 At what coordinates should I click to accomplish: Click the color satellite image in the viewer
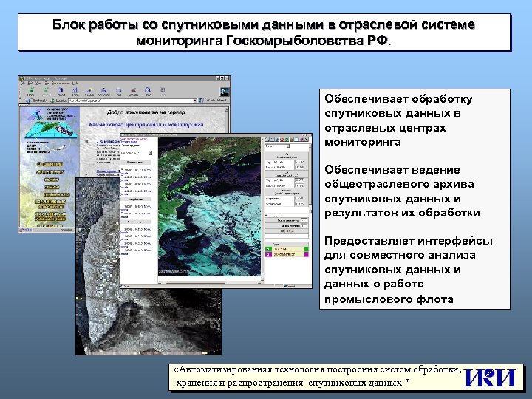[x=209, y=207]
